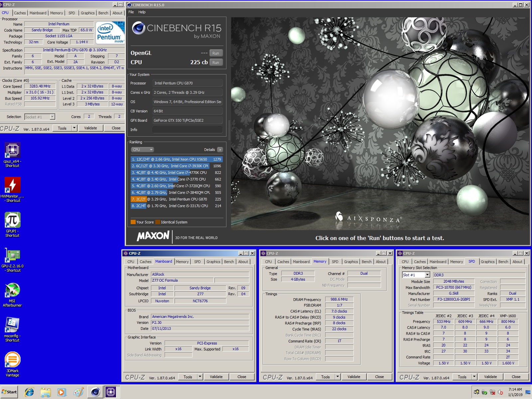Click the Cinebench title bar sphere icon

(130, 5)
